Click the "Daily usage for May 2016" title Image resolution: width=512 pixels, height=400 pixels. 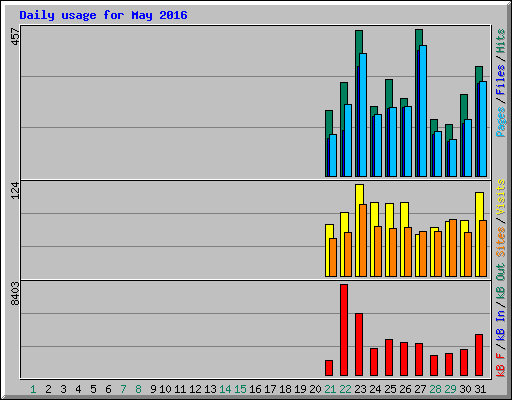(103, 15)
